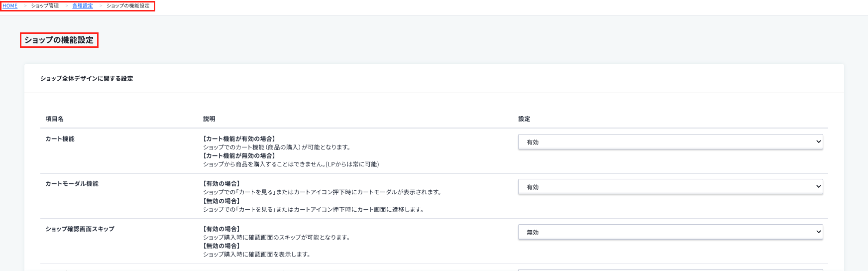Select the カートモーダル機能 row label
This screenshot has height=271, width=868.
click(72, 184)
